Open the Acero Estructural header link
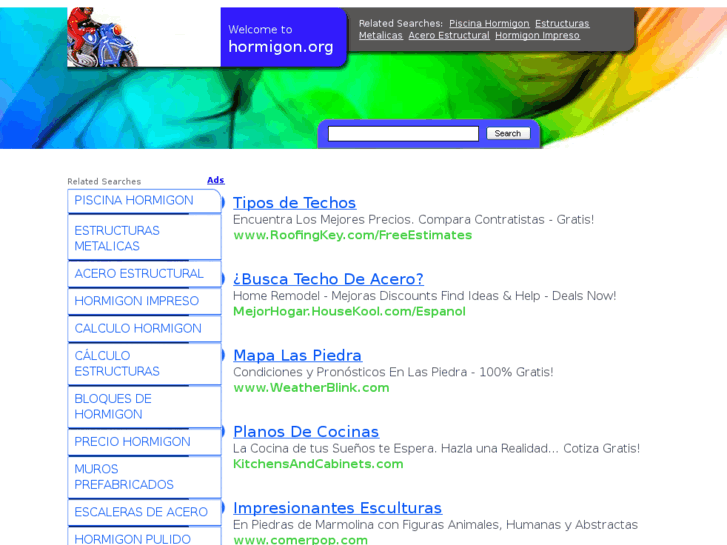 point(449,35)
